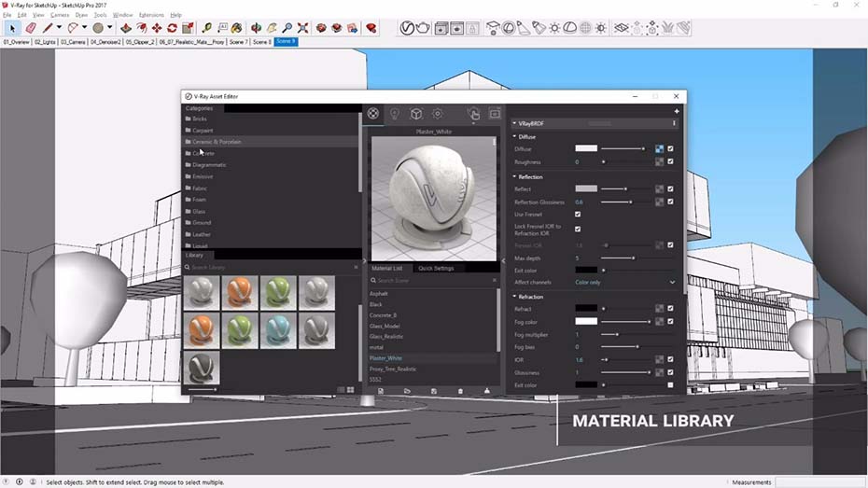This screenshot has height=488, width=868.
Task: Disable the Use Fresnel checkbox
Action: tap(578, 215)
